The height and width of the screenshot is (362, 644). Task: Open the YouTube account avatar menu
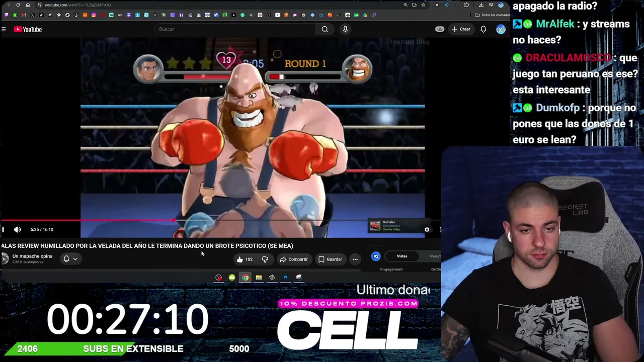tap(501, 29)
